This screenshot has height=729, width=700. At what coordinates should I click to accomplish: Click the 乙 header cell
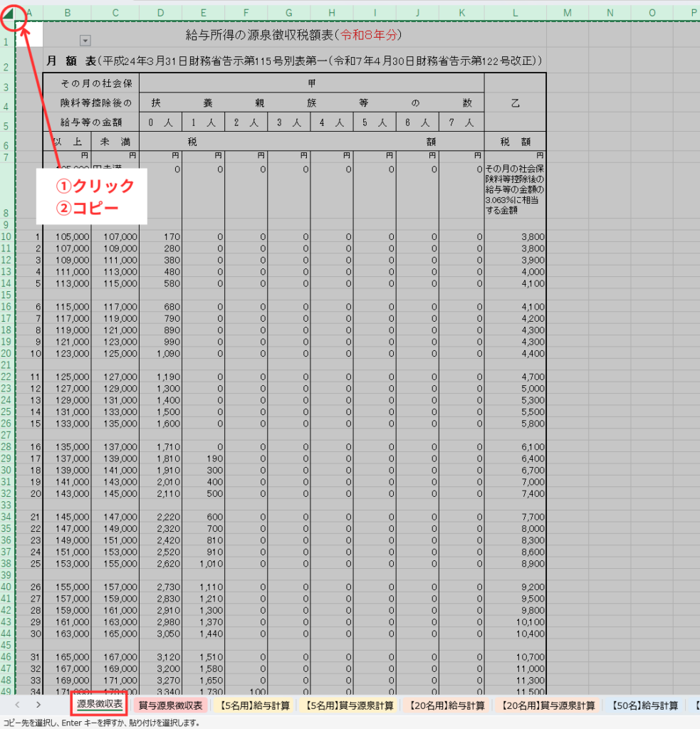coord(515,103)
